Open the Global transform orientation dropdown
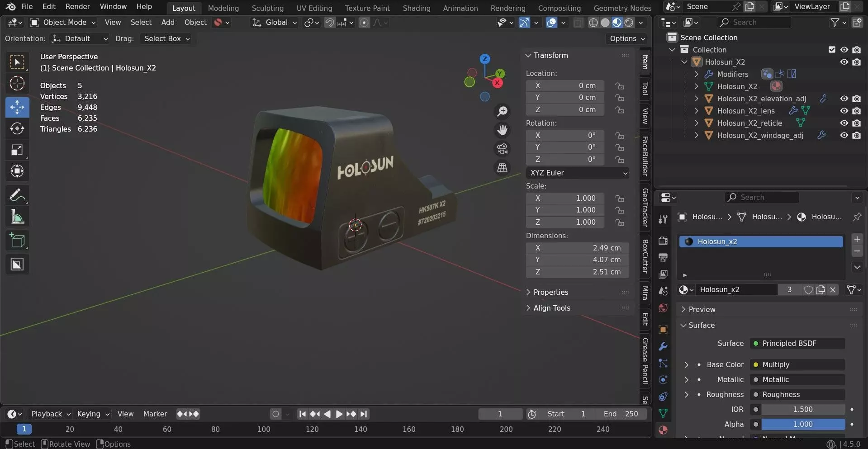The width and height of the screenshot is (868, 449). point(274,22)
